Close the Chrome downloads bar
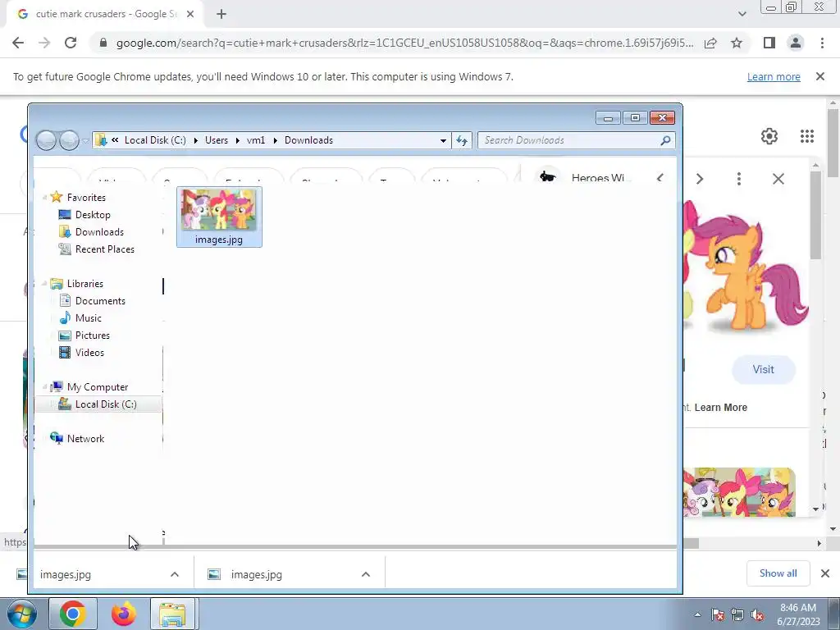 825,573
